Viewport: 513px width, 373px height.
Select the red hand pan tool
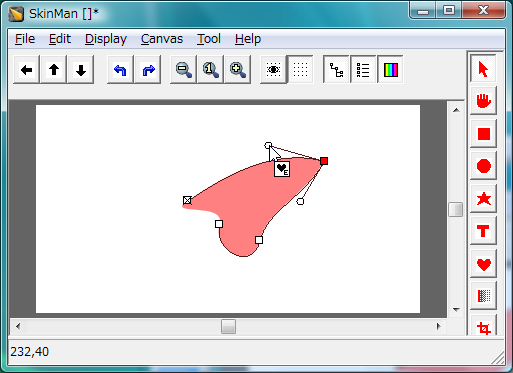click(483, 101)
